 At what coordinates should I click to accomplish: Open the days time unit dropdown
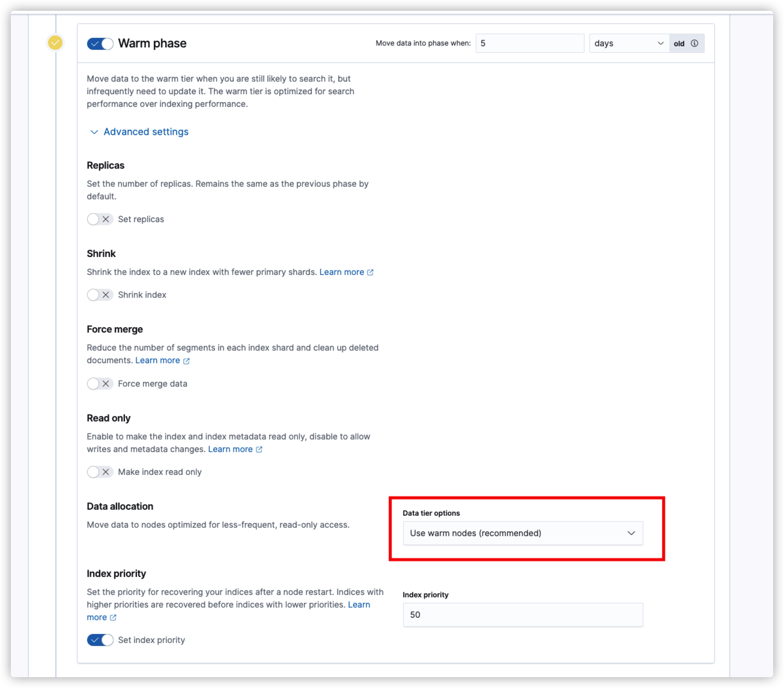coord(629,43)
